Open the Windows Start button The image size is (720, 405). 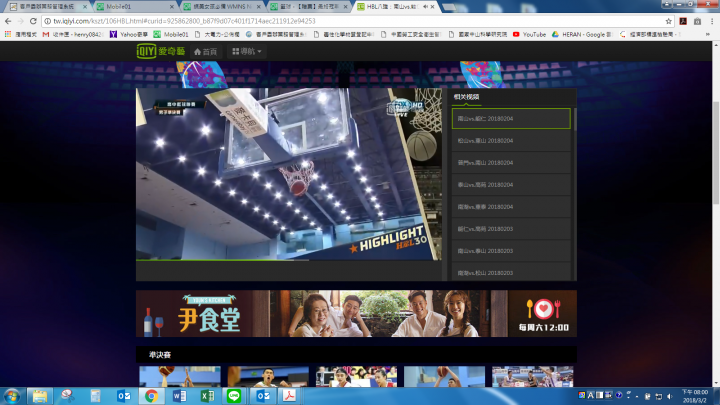tap(11, 396)
